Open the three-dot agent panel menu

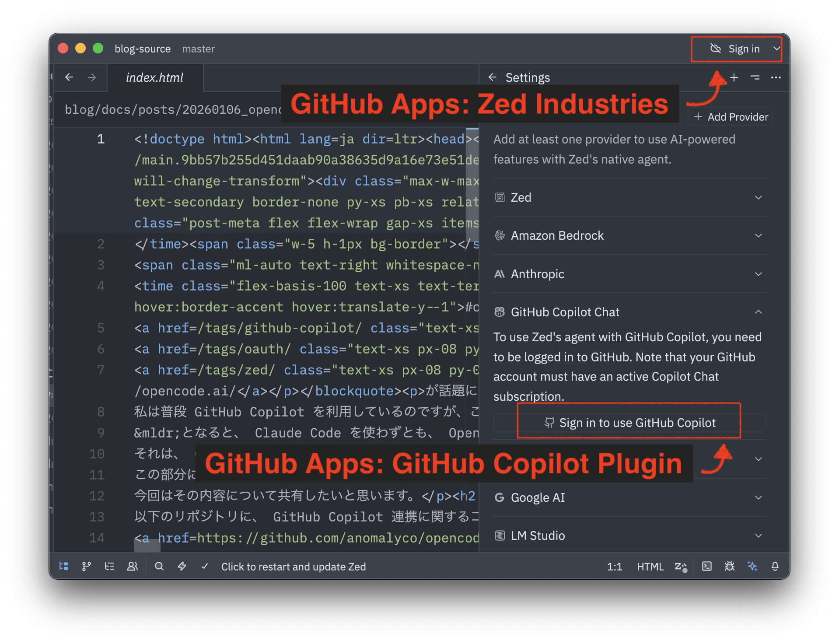click(776, 77)
